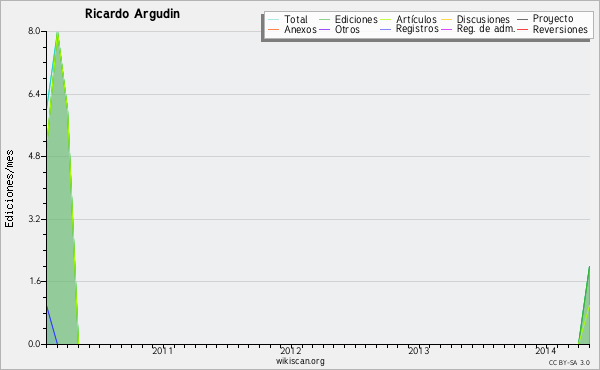Viewport: 600px width, 370px height.
Task: Click the 6.4 y-axis label
Action: pos(34,94)
